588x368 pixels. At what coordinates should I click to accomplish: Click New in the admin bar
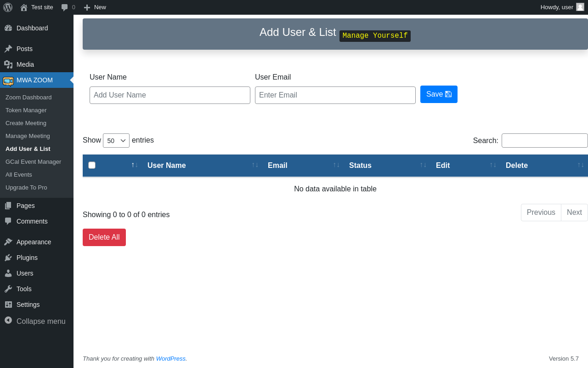[100, 7]
